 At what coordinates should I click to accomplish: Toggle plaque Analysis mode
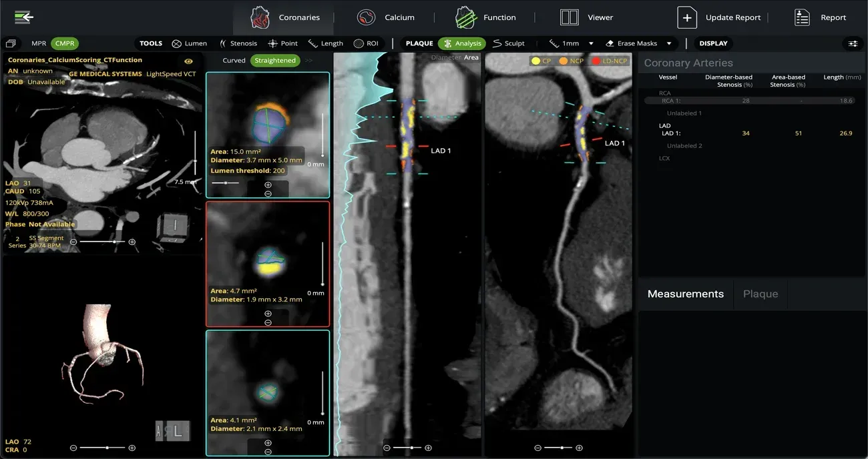coord(461,43)
